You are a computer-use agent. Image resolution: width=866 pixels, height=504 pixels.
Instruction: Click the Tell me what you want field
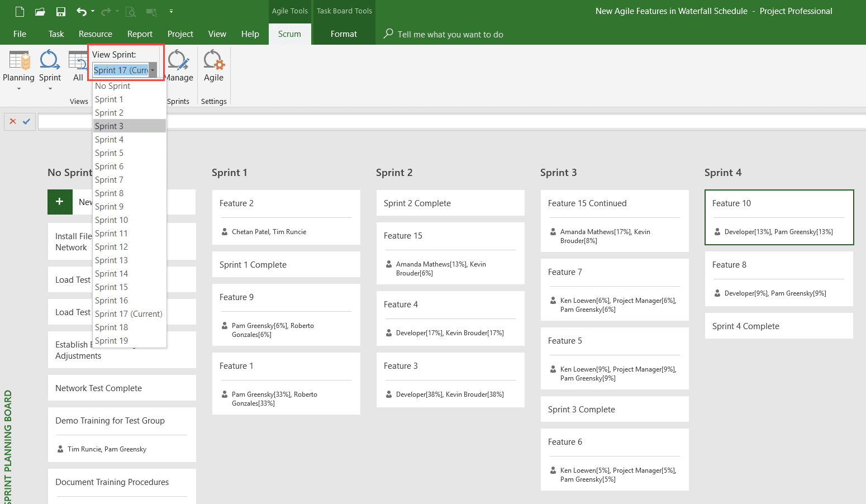pos(450,34)
